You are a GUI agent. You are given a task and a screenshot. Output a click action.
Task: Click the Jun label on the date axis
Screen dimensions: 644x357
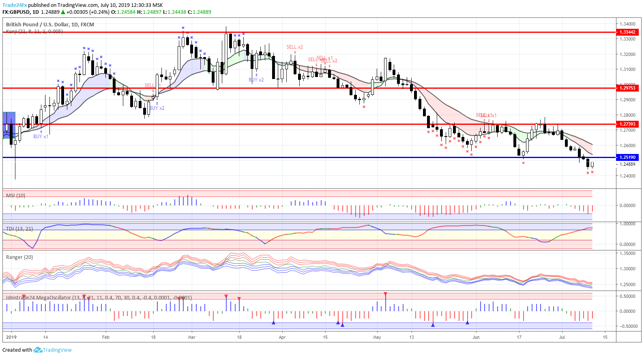(x=476, y=337)
